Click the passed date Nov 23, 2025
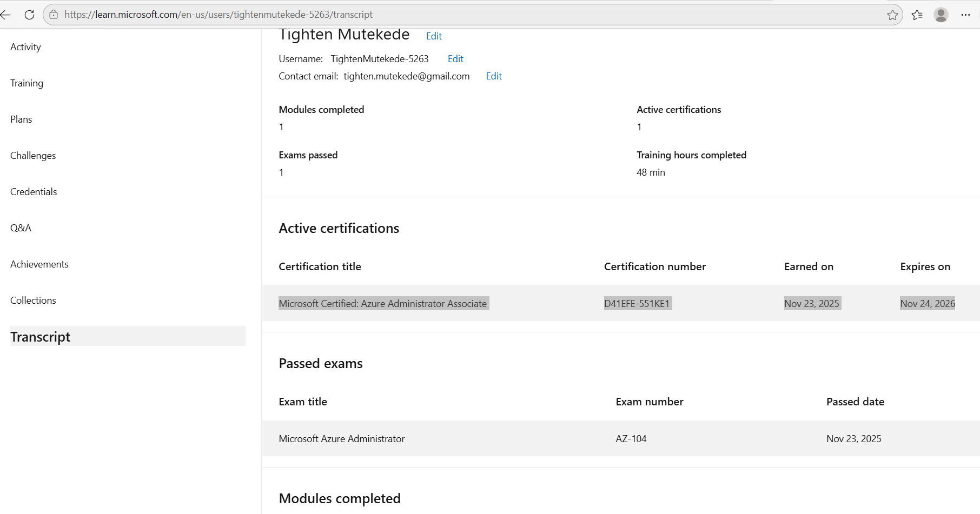Screen dimensions: 980x514 pyautogui.click(x=854, y=439)
